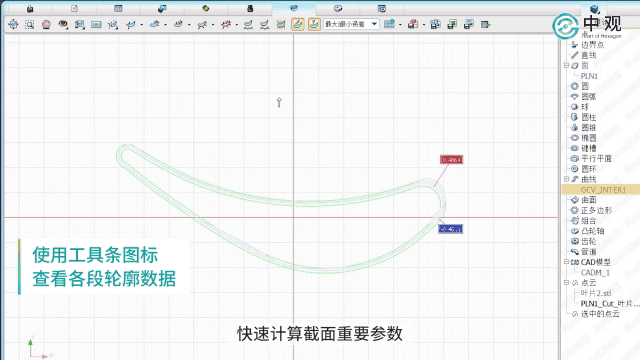The height and width of the screenshot is (360, 640).
Task: Collapse the 点云 tree node
Action: [x=566, y=282]
